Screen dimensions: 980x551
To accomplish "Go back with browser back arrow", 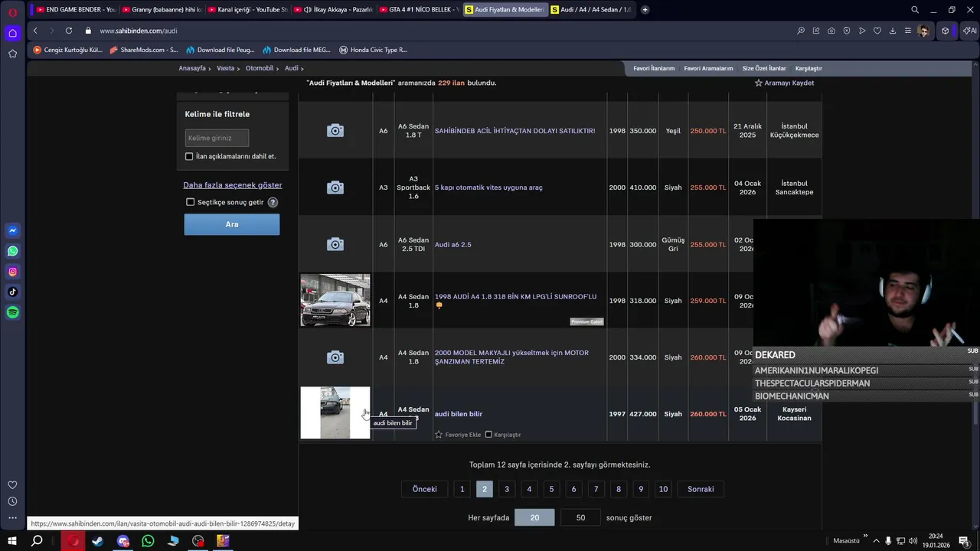I will coord(35,31).
